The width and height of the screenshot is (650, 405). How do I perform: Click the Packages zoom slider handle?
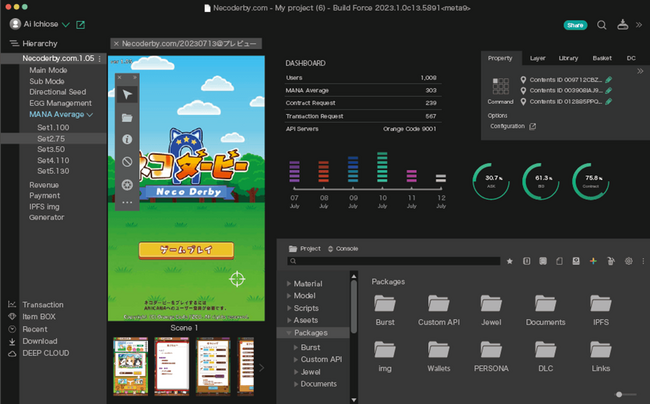point(618,394)
